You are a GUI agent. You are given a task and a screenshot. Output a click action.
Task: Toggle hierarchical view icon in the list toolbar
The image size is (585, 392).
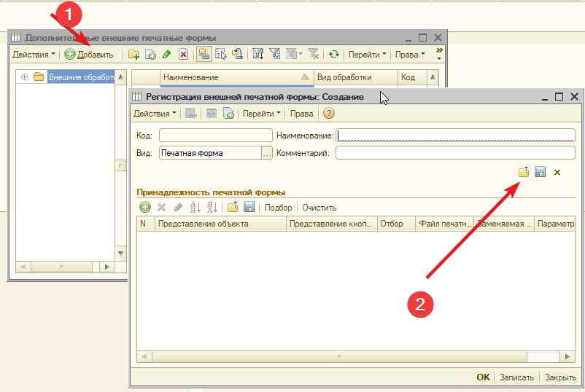coord(204,55)
